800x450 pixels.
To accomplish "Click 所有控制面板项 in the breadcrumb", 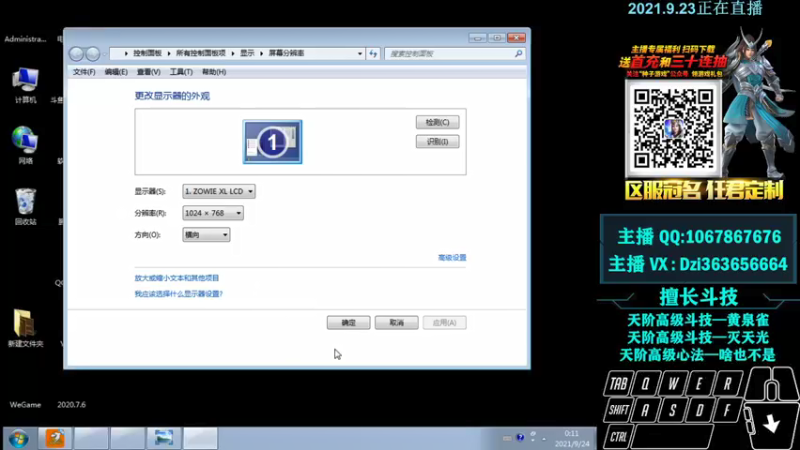I will [201, 53].
